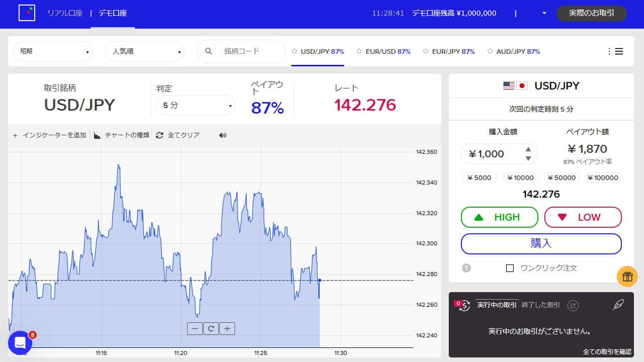Image resolution: width=644 pixels, height=362 pixels.
Task: Set amount to ¥5000
Action: [x=479, y=177]
